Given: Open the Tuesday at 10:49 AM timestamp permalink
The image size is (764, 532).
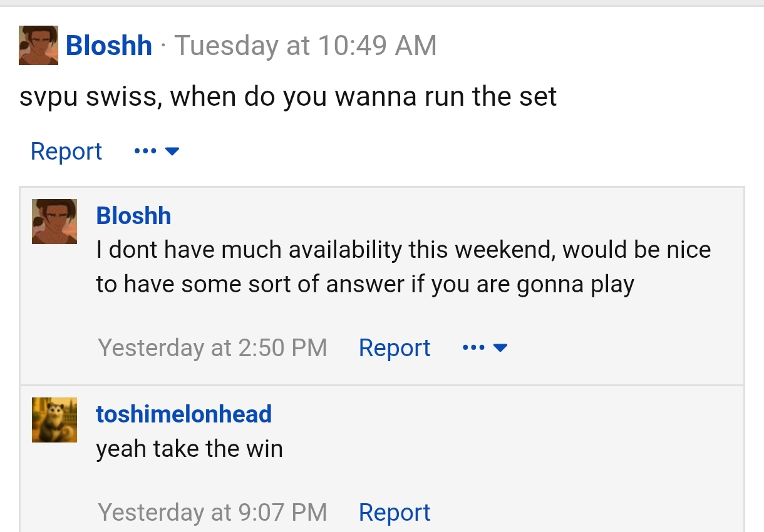Looking at the screenshot, I should pyautogui.click(x=305, y=46).
